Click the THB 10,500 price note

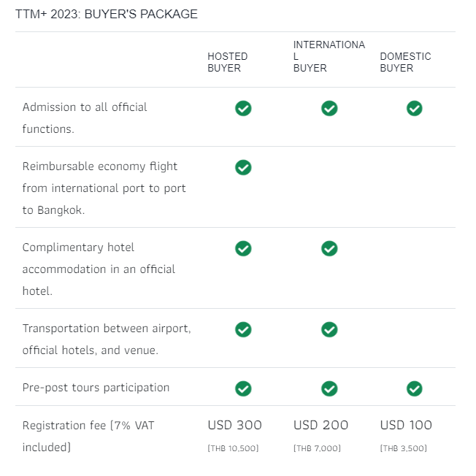[x=233, y=448]
